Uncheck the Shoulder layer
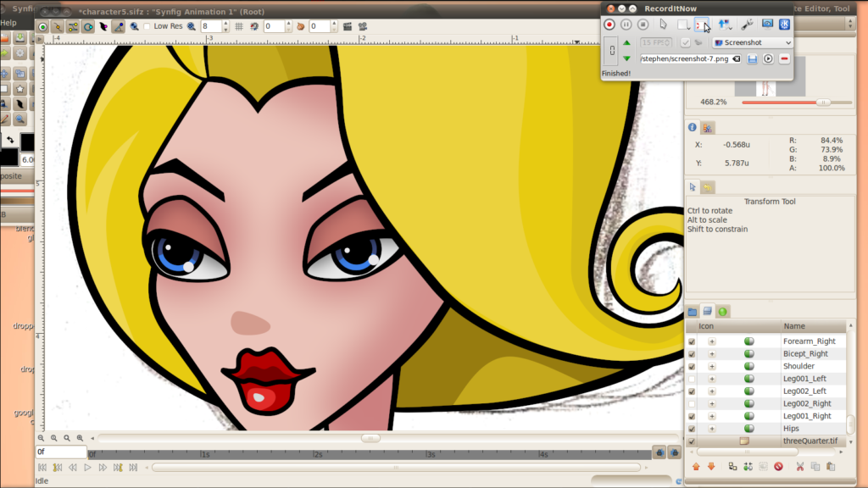This screenshot has width=868, height=488. point(692,366)
